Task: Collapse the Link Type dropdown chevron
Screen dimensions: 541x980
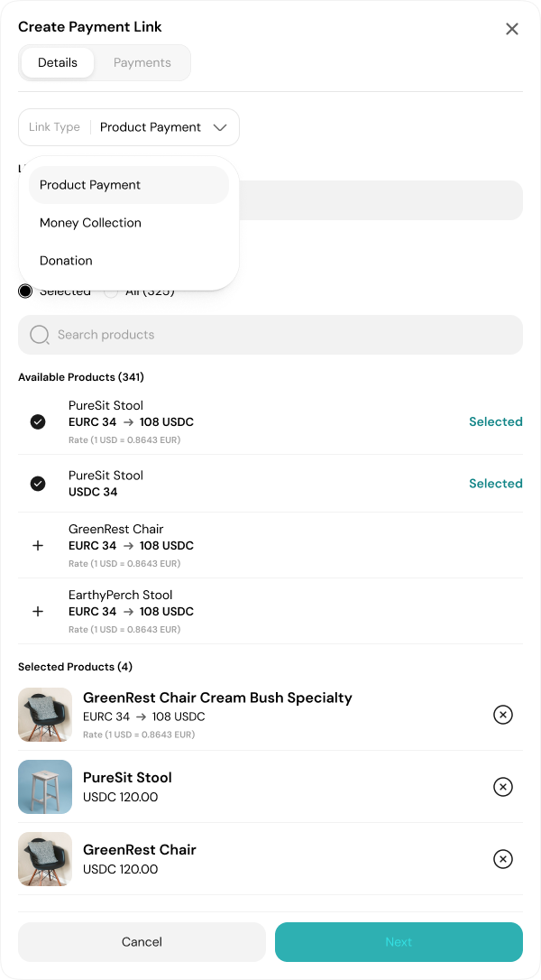Action: pos(220,127)
